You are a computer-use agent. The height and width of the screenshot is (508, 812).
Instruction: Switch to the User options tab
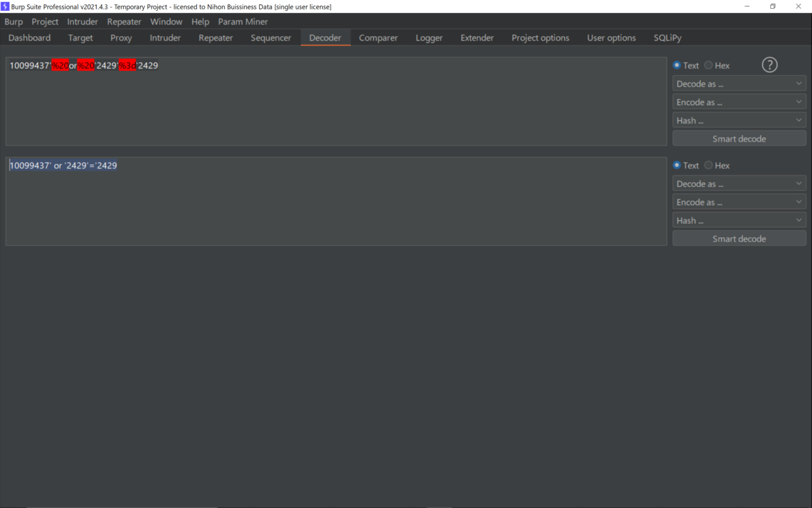click(x=612, y=38)
